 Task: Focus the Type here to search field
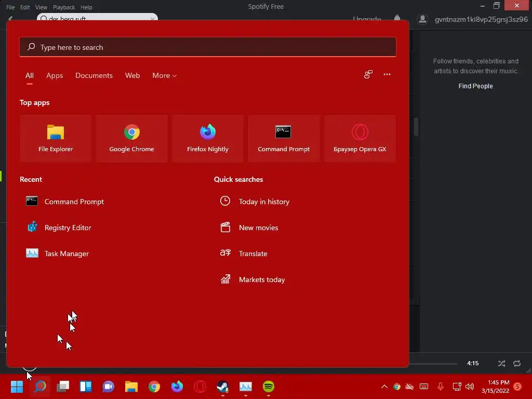(208, 47)
